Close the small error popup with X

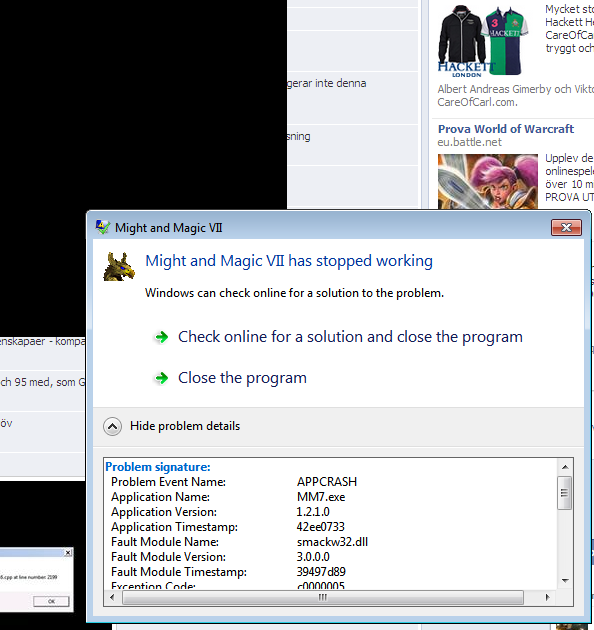[x=68, y=553]
